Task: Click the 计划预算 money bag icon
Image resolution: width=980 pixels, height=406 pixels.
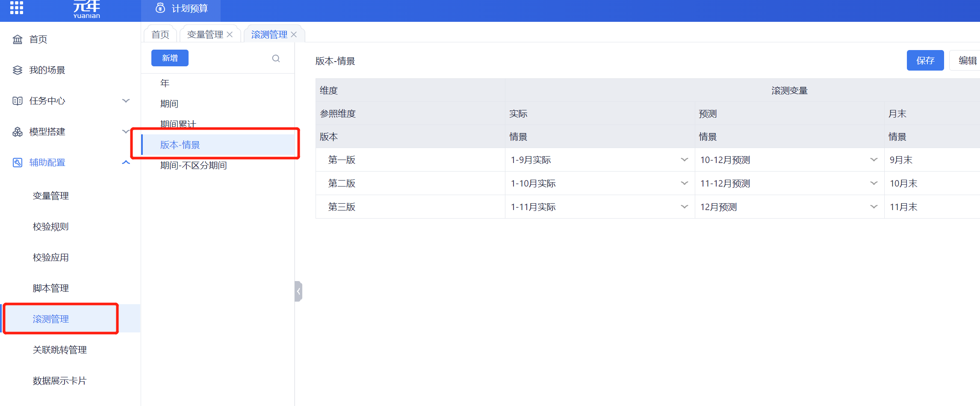Action: [160, 8]
